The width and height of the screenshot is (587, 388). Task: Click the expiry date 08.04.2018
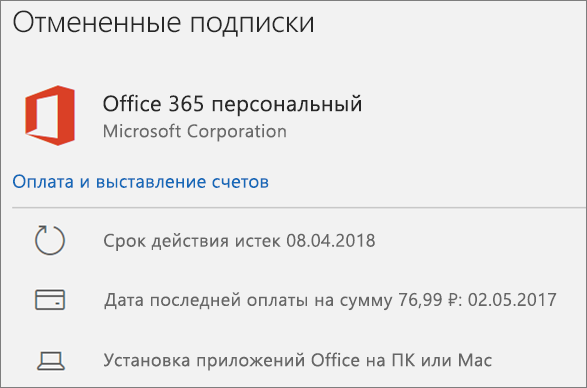(x=331, y=240)
